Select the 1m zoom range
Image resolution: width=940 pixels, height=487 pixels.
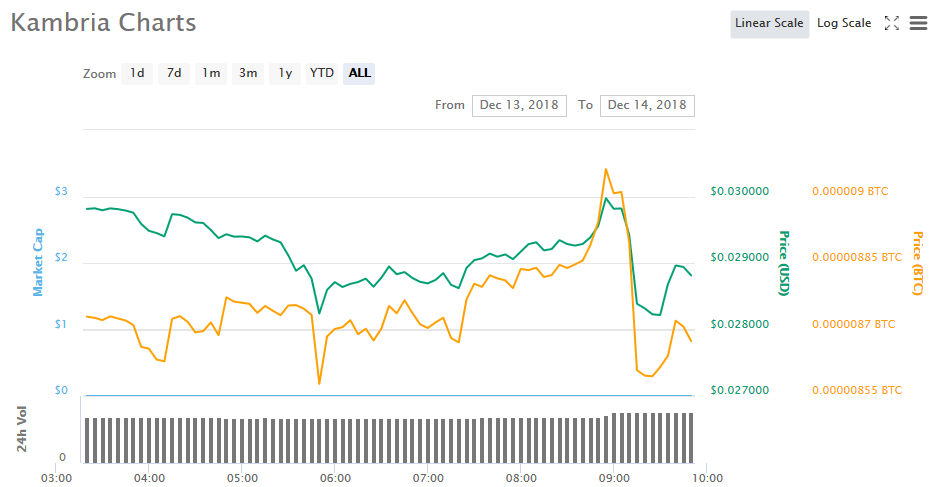point(211,73)
